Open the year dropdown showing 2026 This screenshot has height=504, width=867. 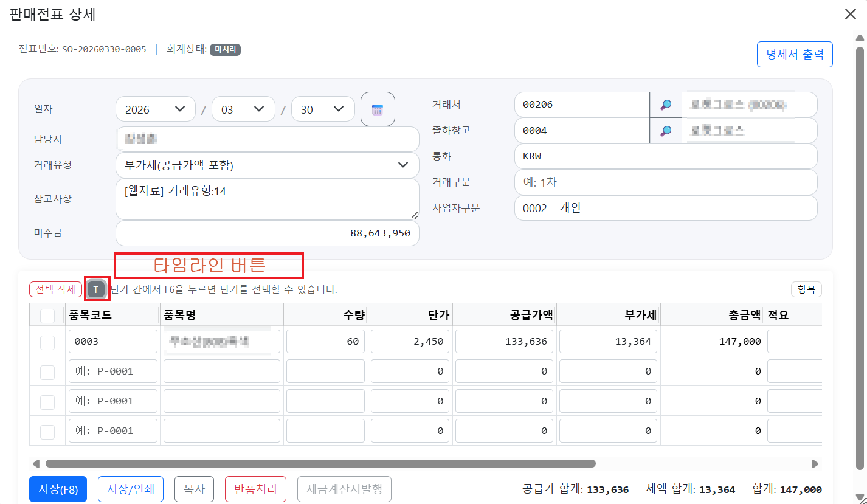coord(156,109)
